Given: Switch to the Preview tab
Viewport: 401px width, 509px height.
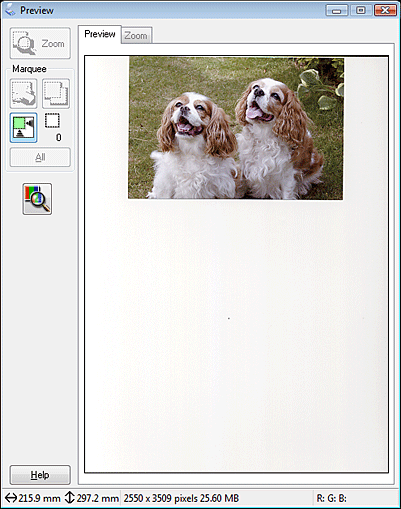Looking at the screenshot, I should coord(100,34).
